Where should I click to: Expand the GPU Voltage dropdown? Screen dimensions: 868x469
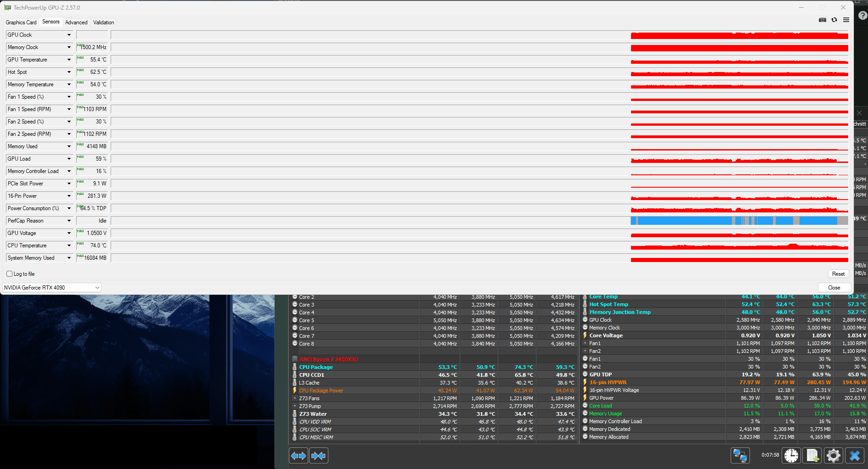pos(69,233)
